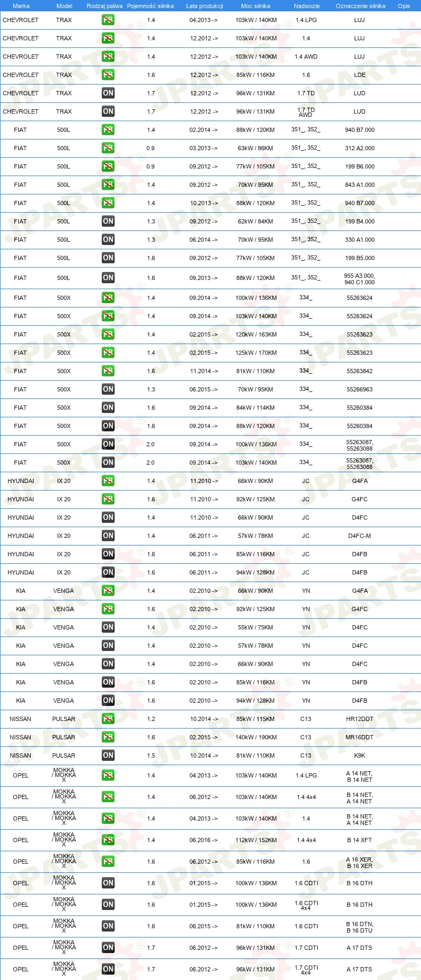Click the petrol icon in the Opel Mokka B 14 XFT row

(108, 840)
